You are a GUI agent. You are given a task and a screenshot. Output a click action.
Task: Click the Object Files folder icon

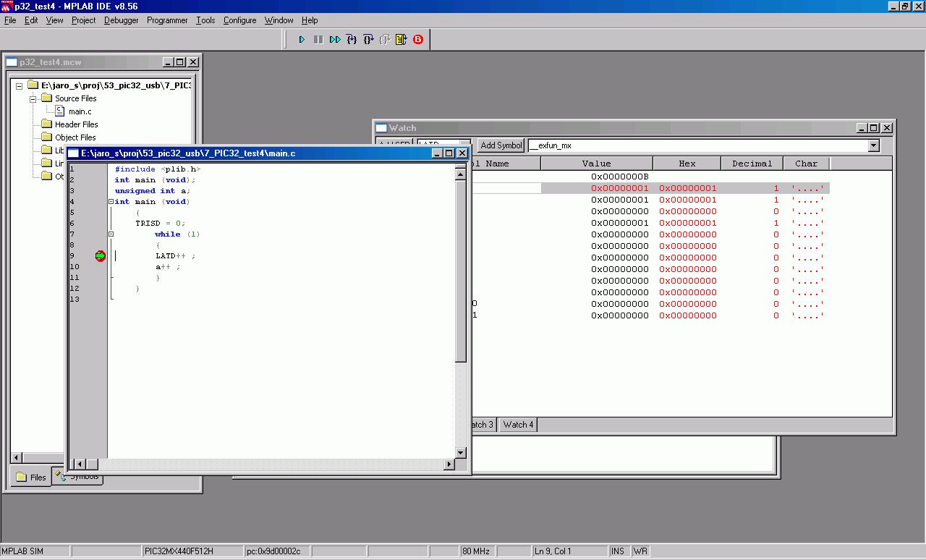(x=47, y=137)
